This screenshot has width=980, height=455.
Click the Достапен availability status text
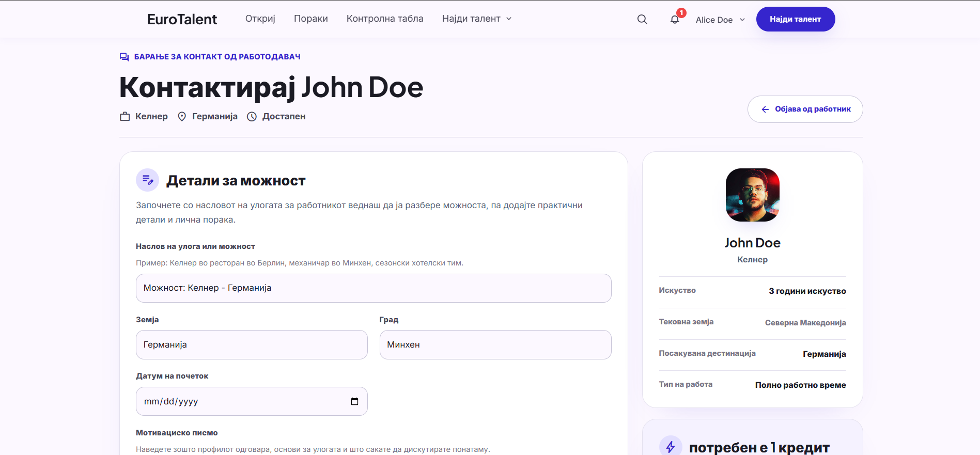284,117
